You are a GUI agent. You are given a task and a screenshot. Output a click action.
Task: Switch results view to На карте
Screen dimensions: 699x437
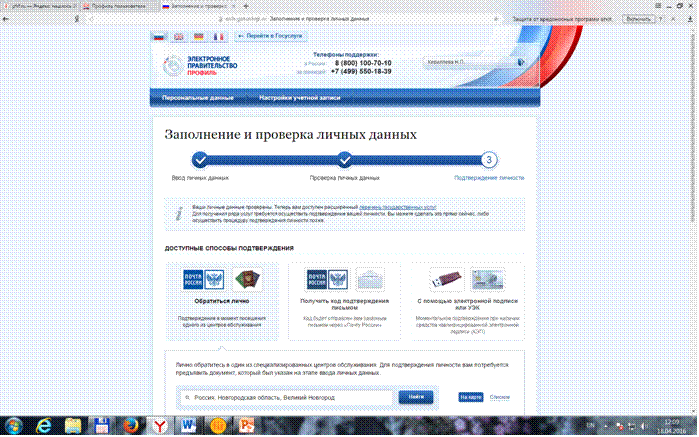471,398
